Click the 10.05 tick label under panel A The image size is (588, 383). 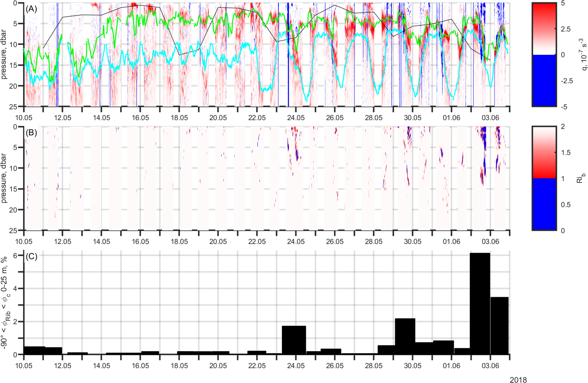tap(24, 118)
